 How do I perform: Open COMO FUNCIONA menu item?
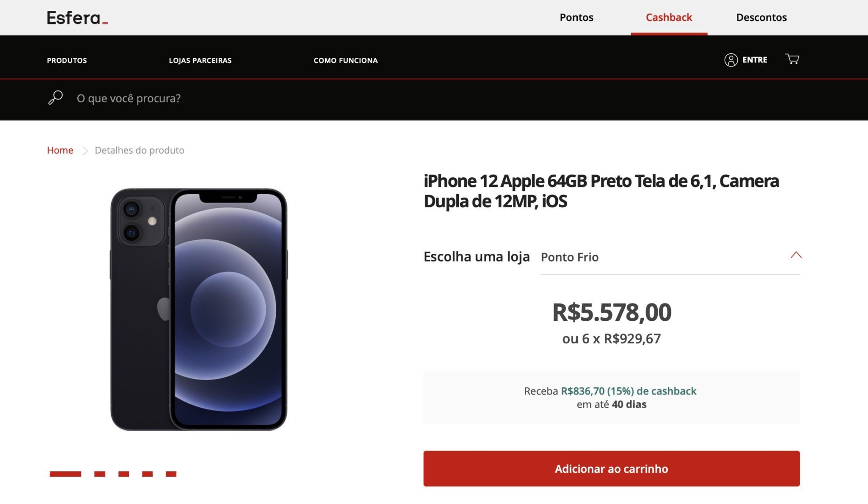(x=345, y=60)
